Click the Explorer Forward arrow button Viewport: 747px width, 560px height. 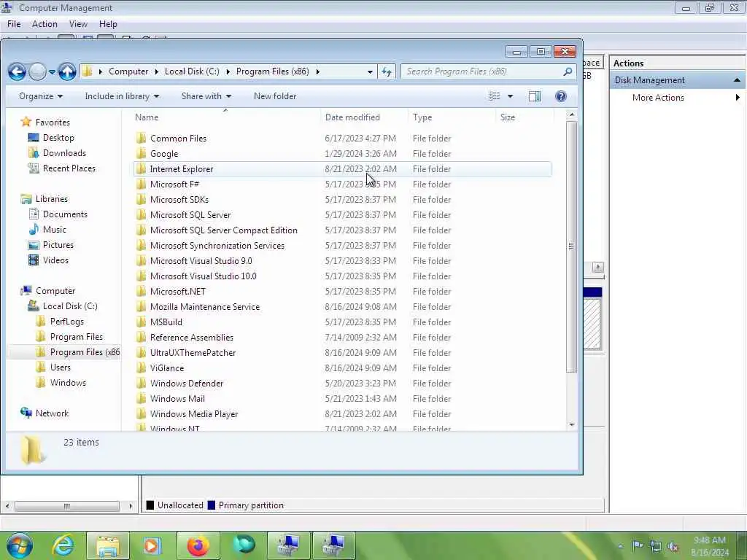pos(37,72)
